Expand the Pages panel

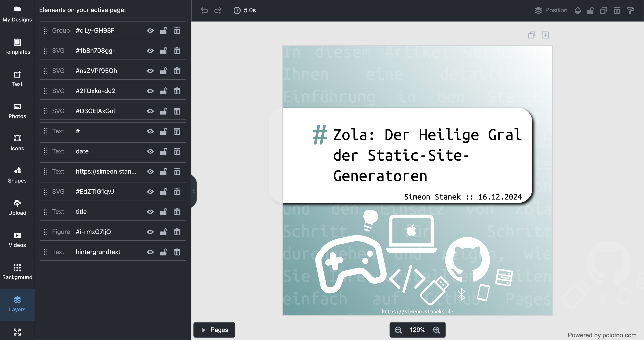(214, 330)
